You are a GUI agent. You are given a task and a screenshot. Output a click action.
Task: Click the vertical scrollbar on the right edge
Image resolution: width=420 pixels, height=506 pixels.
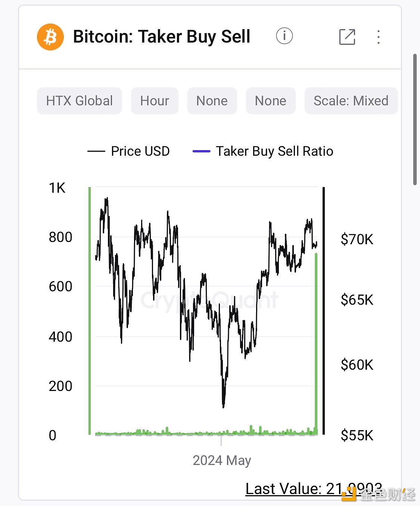[415, 119]
